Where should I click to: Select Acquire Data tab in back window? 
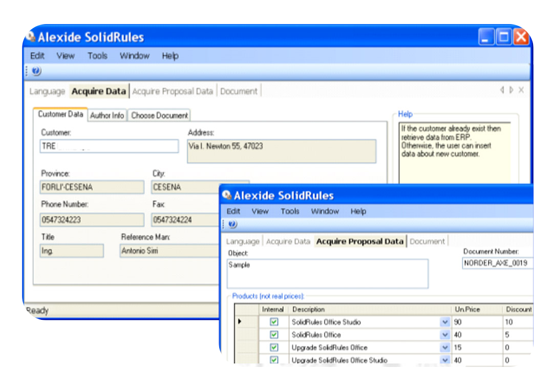(99, 91)
